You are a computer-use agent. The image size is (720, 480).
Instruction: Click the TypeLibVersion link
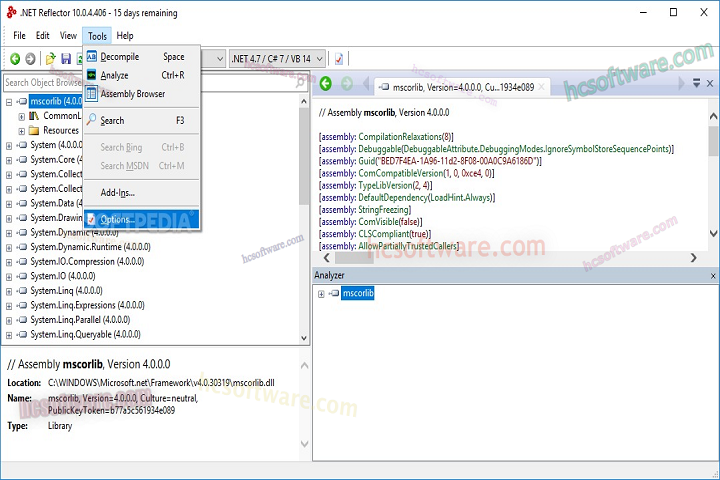pos(385,186)
